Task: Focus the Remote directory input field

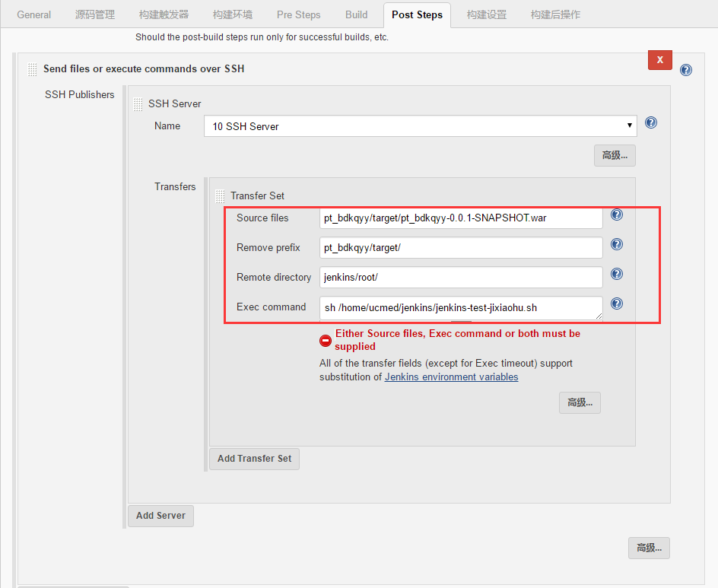Action: (x=461, y=278)
